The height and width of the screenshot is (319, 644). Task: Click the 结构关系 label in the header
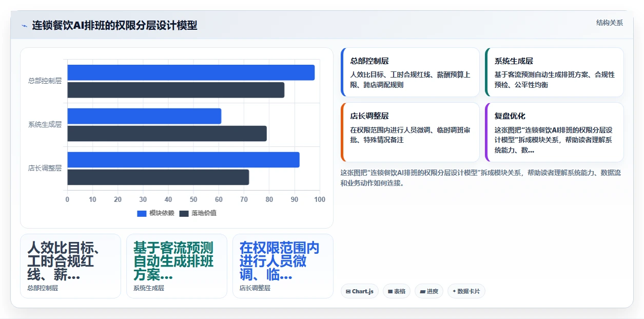tap(610, 23)
